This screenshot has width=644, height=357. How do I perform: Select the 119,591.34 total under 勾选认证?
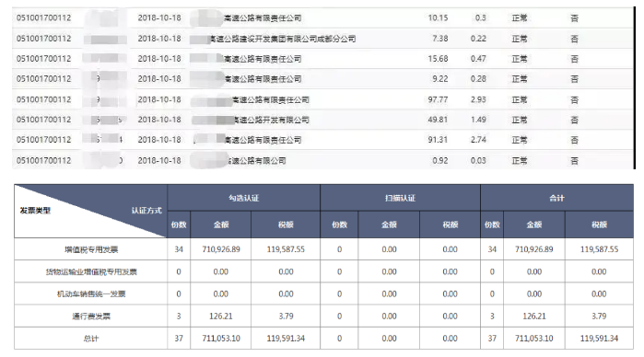pyautogui.click(x=286, y=339)
